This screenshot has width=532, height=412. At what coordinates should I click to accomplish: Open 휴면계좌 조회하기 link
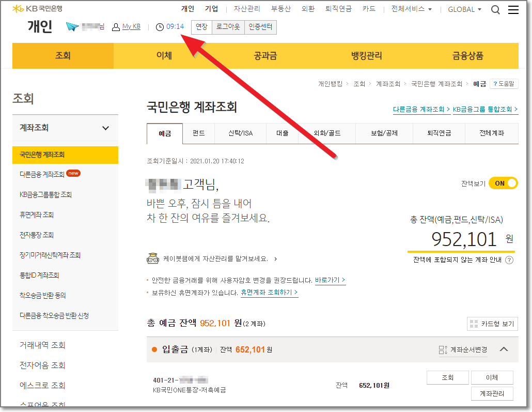coord(269,293)
